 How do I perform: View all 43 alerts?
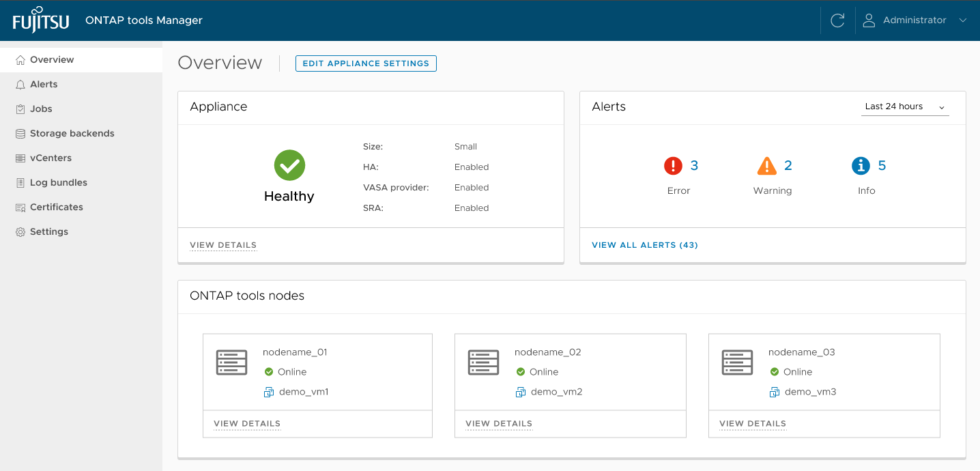(x=644, y=244)
